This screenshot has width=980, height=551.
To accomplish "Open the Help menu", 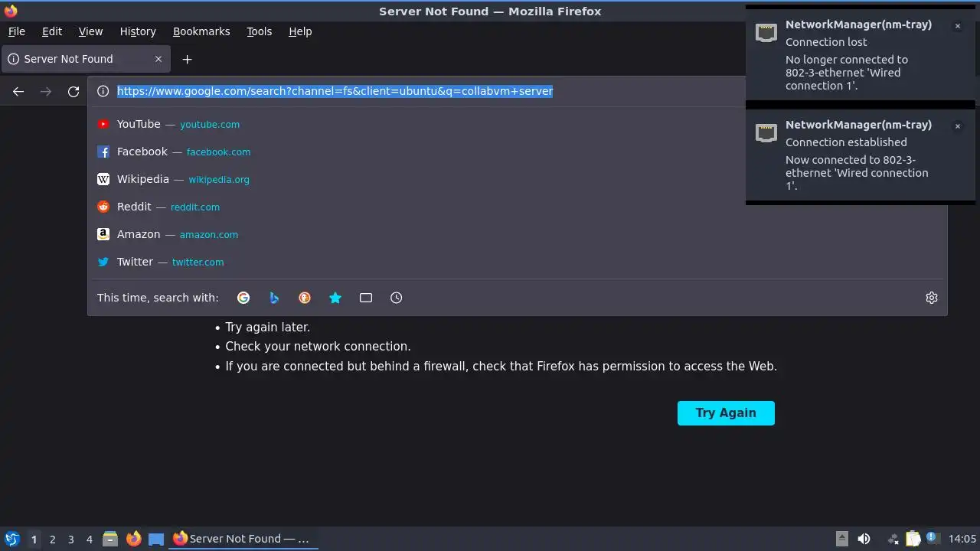I will click(x=300, y=31).
